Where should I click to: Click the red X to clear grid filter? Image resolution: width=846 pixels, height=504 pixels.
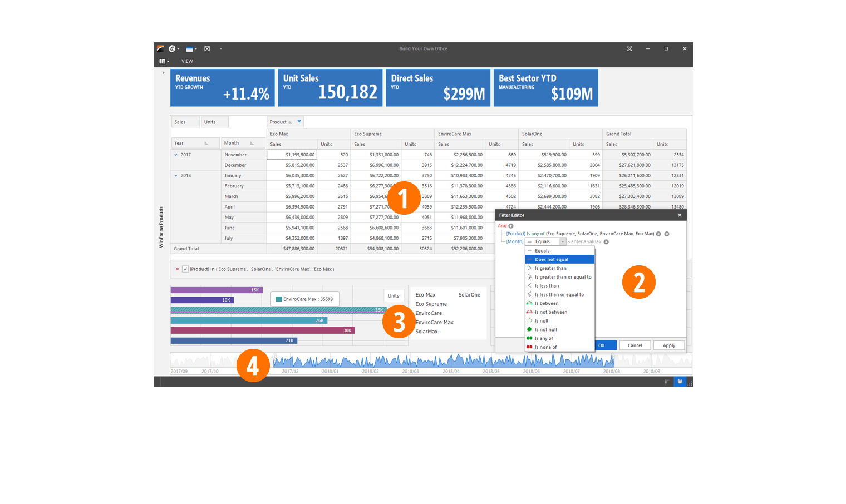tap(178, 269)
